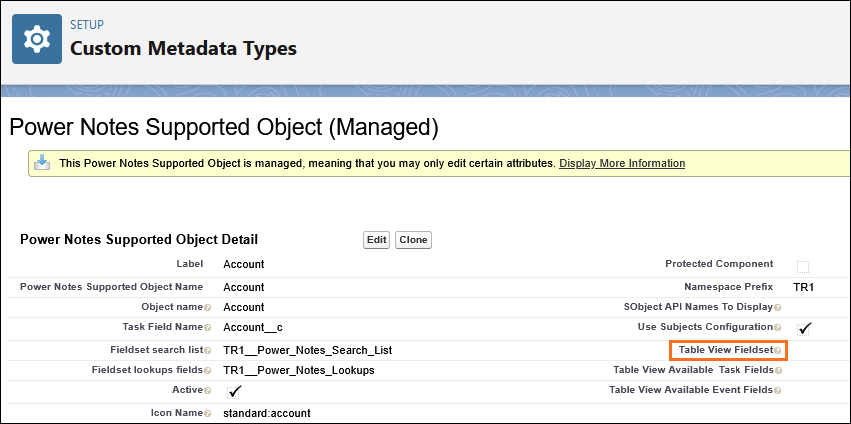Select TR1__Power_Notes_Search_List value
Screen dimensions: 851x424
pyautogui.click(x=308, y=350)
